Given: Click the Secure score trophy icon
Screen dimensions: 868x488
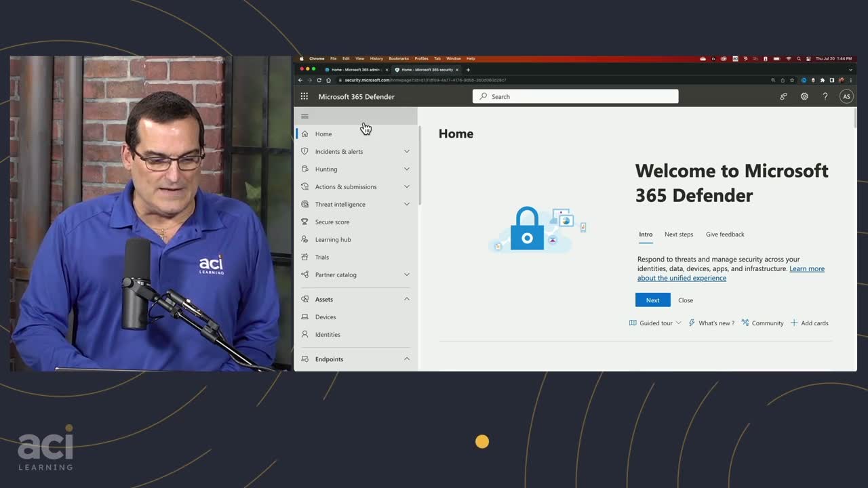Looking at the screenshot, I should click(x=304, y=222).
